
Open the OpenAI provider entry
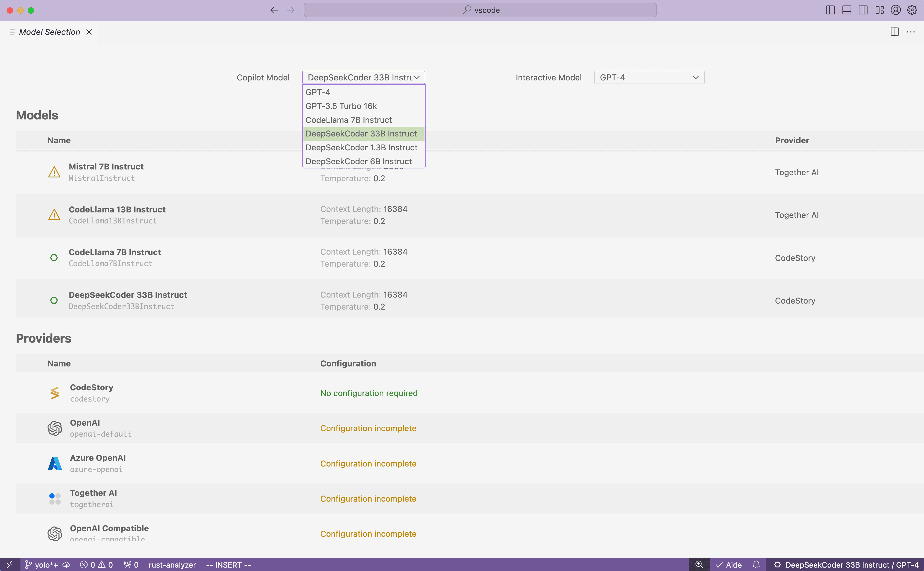pyautogui.click(x=85, y=423)
